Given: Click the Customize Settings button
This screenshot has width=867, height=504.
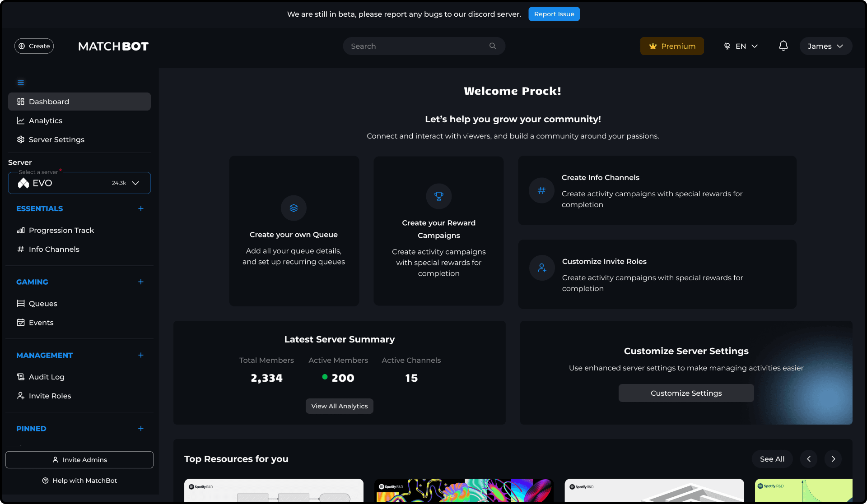Looking at the screenshot, I should coord(686,393).
